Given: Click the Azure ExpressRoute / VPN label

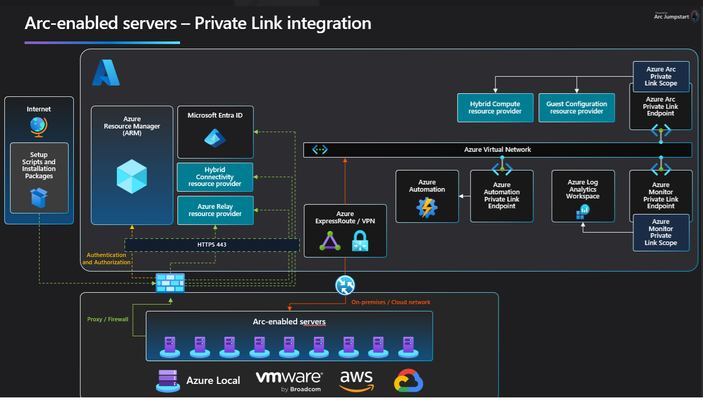Looking at the screenshot, I should coord(345,217).
